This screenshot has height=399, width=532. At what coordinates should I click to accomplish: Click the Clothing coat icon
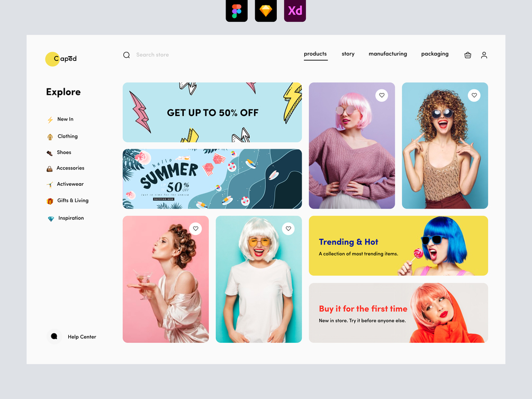pos(50,137)
